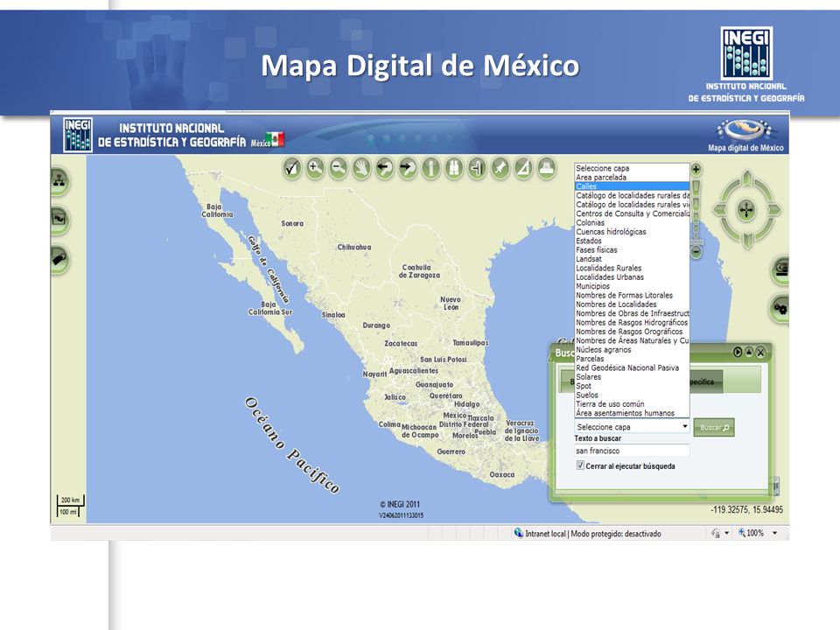Choose 'Estados' from the layer list
This screenshot has width=840, height=630.
coord(632,241)
